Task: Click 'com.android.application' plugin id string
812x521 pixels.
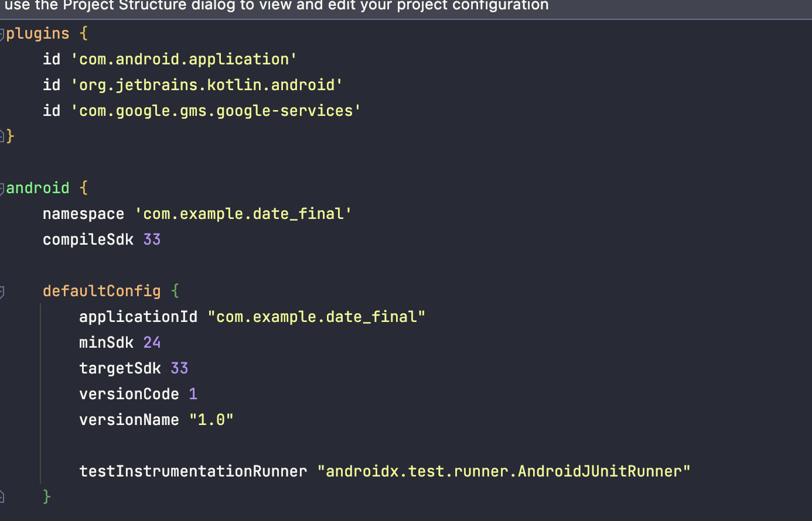Action: (184, 59)
